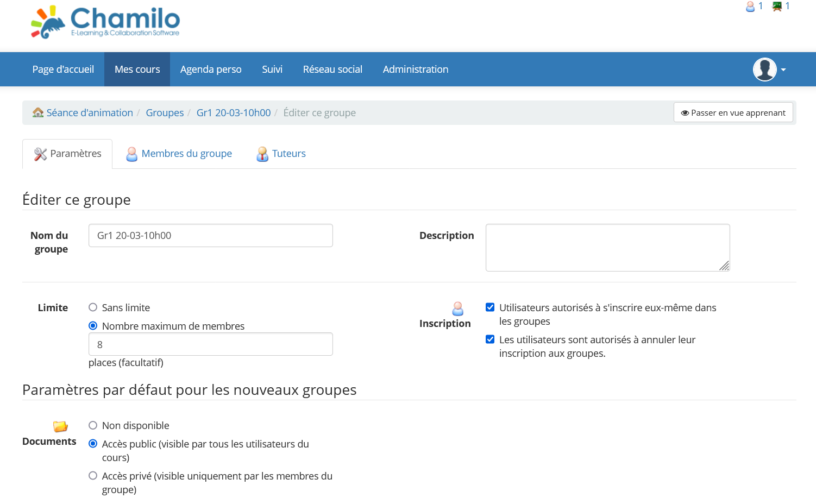
Task: Click Passer en vue apprenant
Action: coord(733,112)
